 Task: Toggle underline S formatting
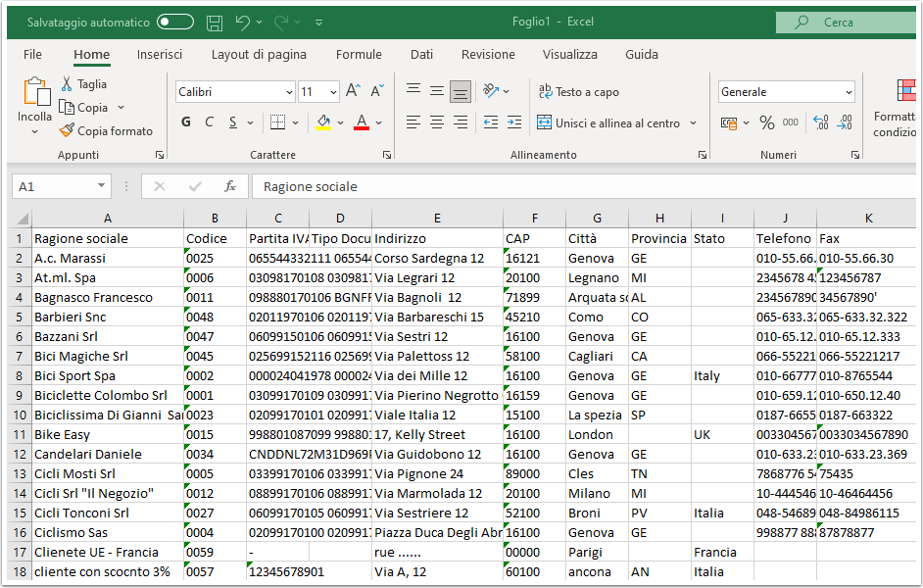[233, 122]
